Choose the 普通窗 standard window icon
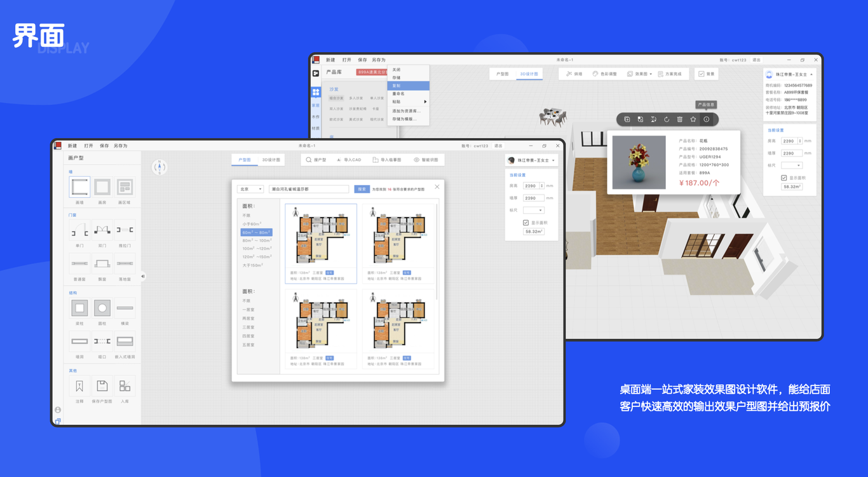The image size is (868, 477). click(x=79, y=263)
